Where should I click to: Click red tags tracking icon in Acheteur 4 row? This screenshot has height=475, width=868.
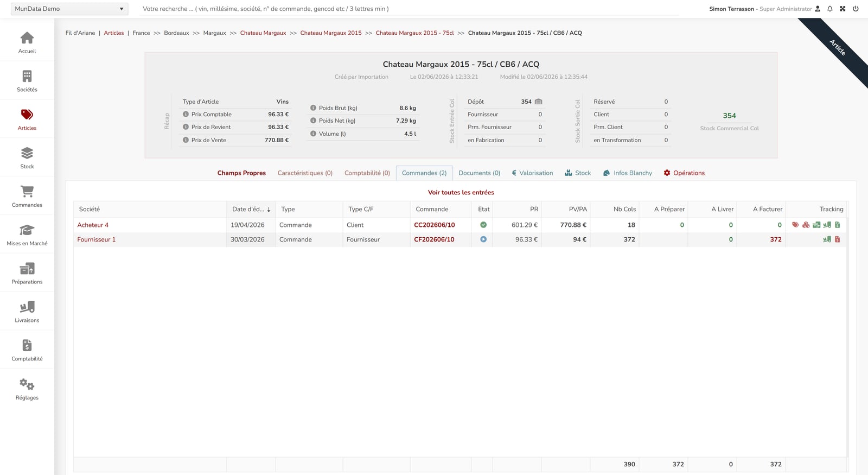coord(795,225)
